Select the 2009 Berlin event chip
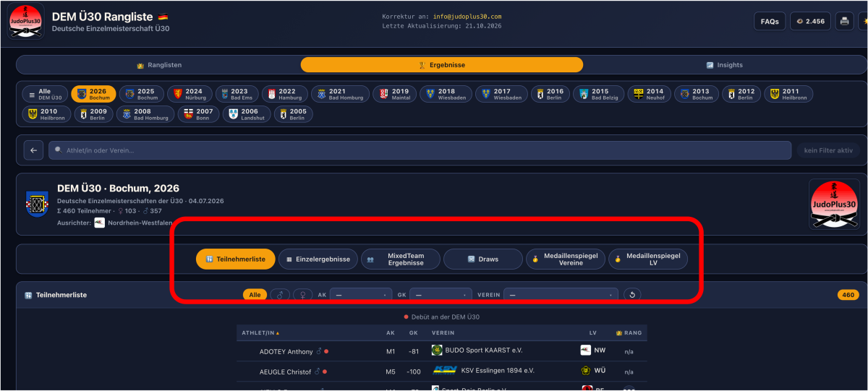 [x=93, y=114]
